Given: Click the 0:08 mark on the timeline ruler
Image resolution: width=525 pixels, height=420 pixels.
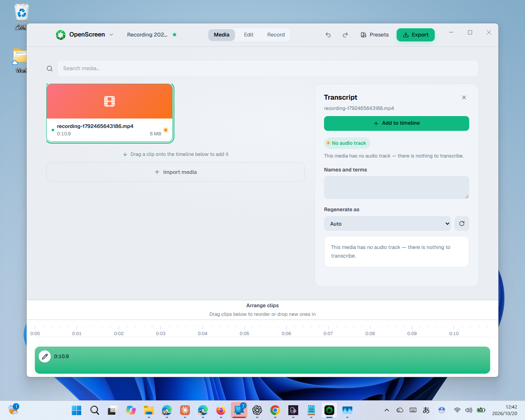Looking at the screenshot, I should coord(370,333).
